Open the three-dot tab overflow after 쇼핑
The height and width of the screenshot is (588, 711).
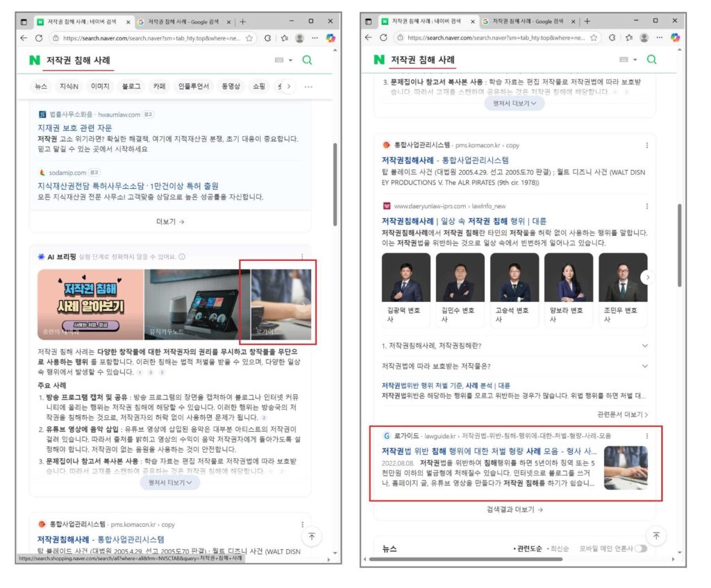tap(308, 86)
